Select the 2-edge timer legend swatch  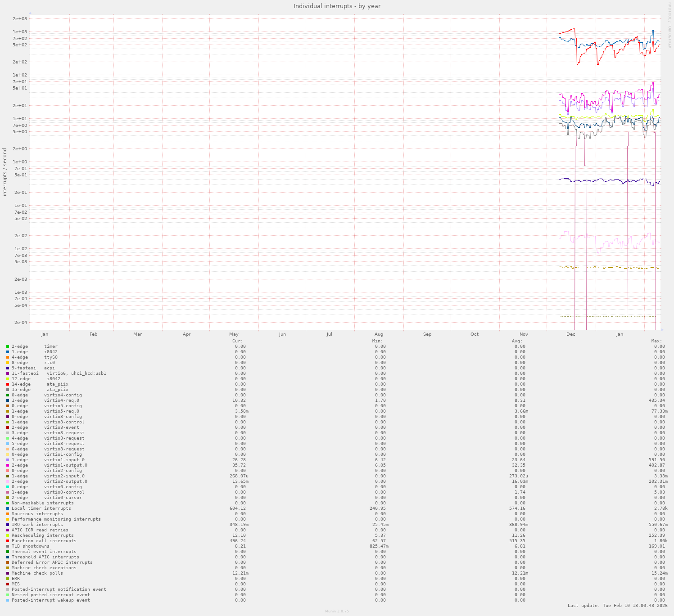[x=8, y=346]
